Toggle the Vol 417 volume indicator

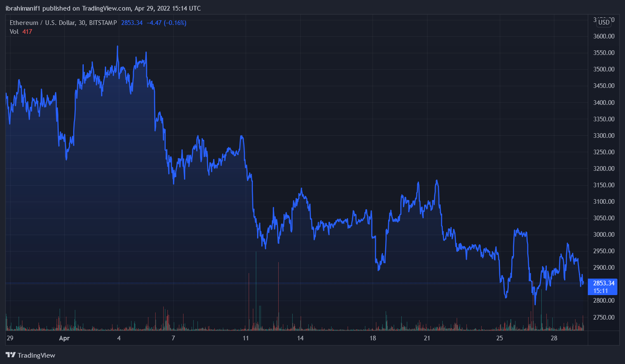tap(21, 32)
